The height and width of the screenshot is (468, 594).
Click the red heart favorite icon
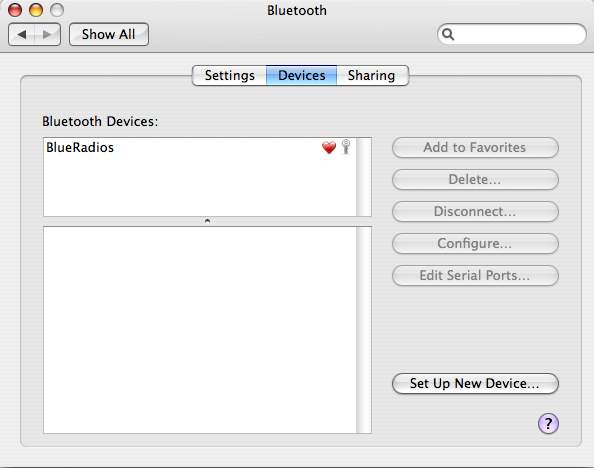click(329, 147)
